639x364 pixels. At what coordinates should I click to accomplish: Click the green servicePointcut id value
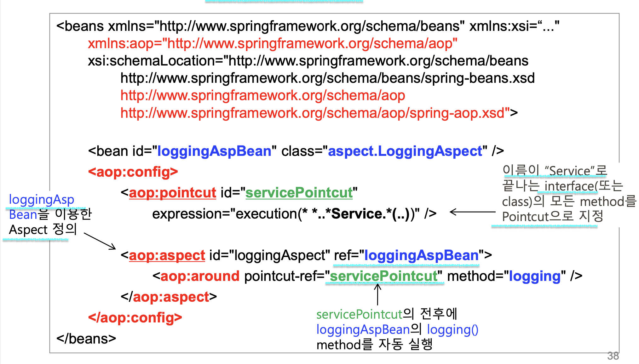[x=299, y=193]
